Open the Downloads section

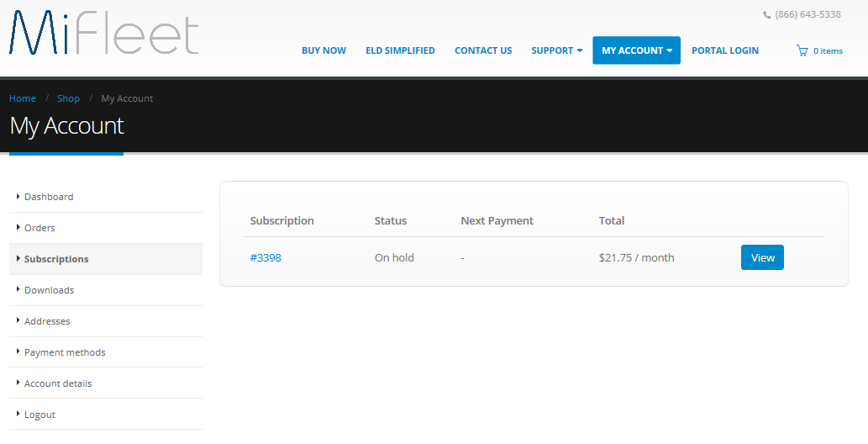(x=49, y=290)
